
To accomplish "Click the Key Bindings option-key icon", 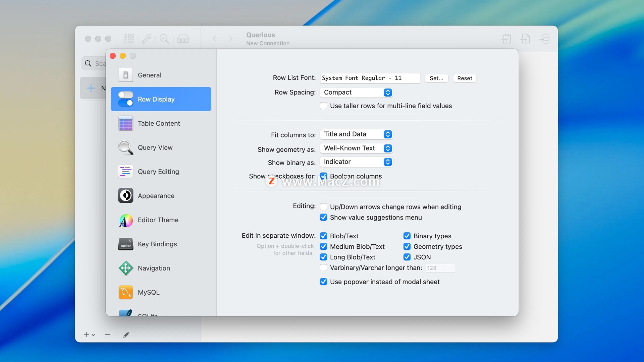I will point(125,244).
